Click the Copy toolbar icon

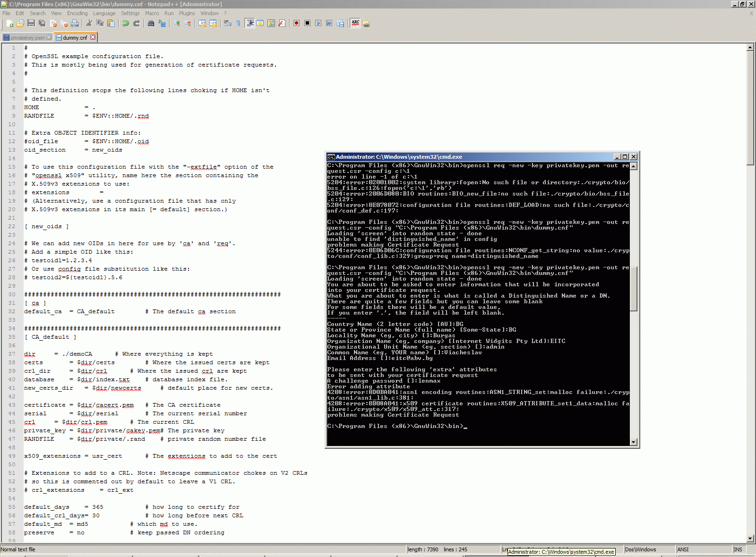100,23
